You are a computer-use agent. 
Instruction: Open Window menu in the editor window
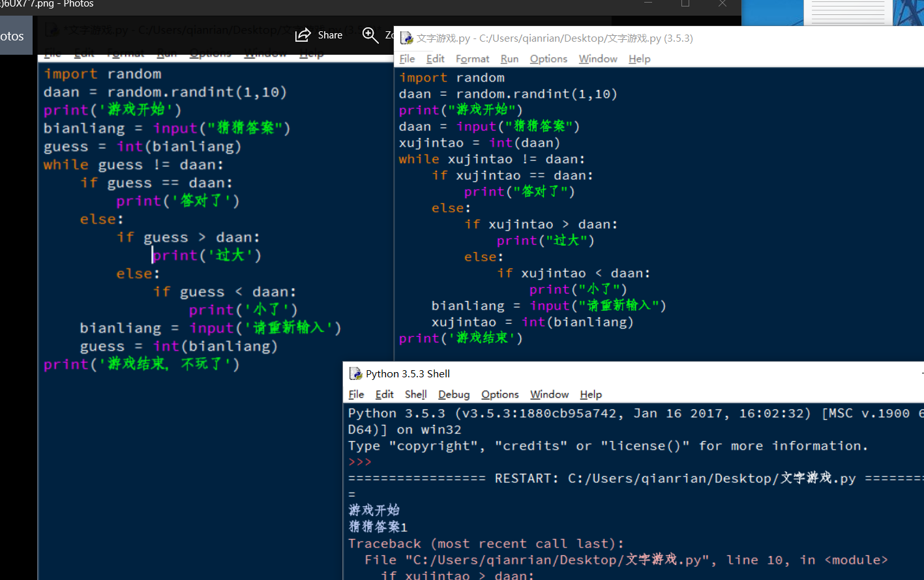click(598, 59)
